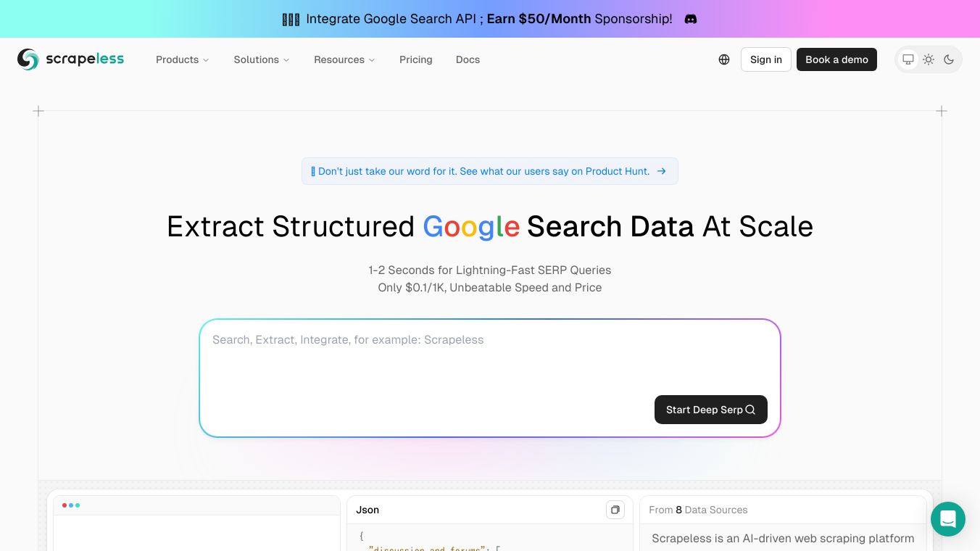Click the arrow in Product Hunt banner
980x551 pixels.
tap(662, 171)
